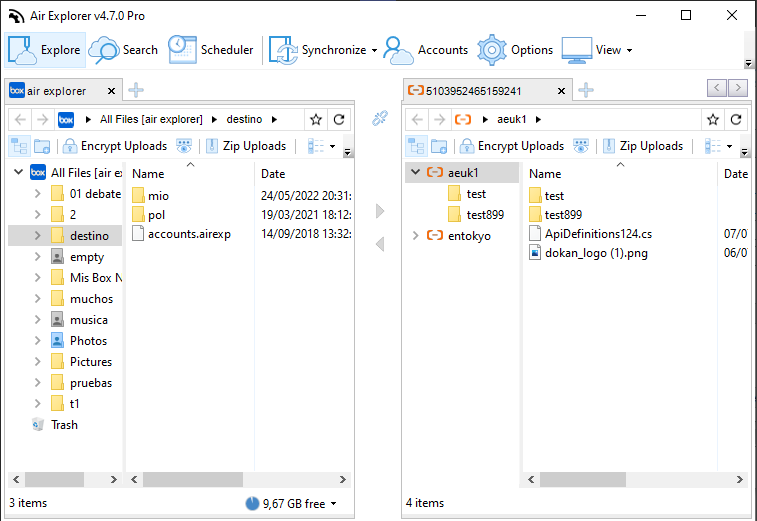Add a new tab in right pane
Image resolution: width=757 pixels, height=521 pixels.
[586, 90]
